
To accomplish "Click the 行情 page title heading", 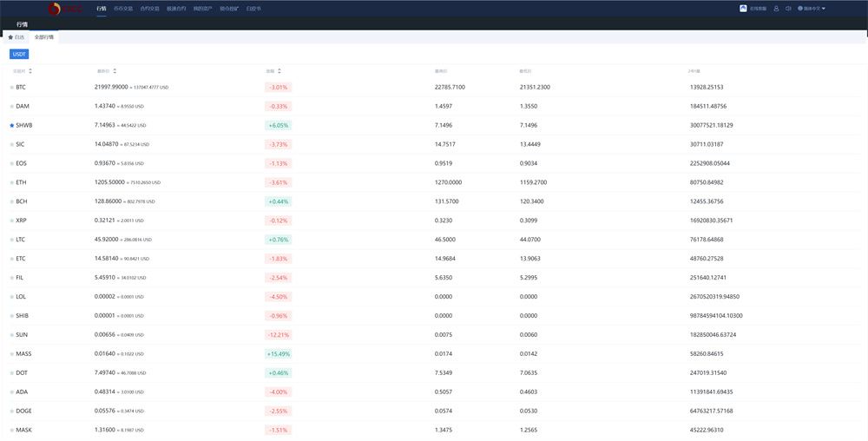I will [23, 24].
